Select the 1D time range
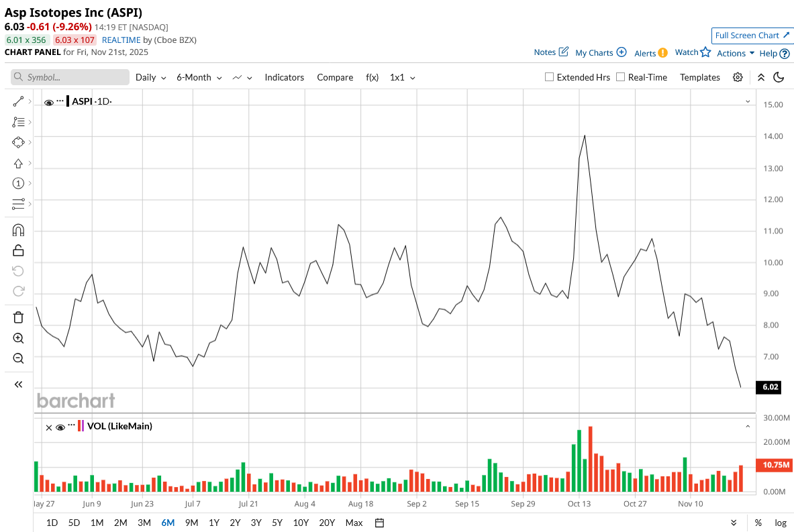This screenshot has height=532, width=794. 52,523
